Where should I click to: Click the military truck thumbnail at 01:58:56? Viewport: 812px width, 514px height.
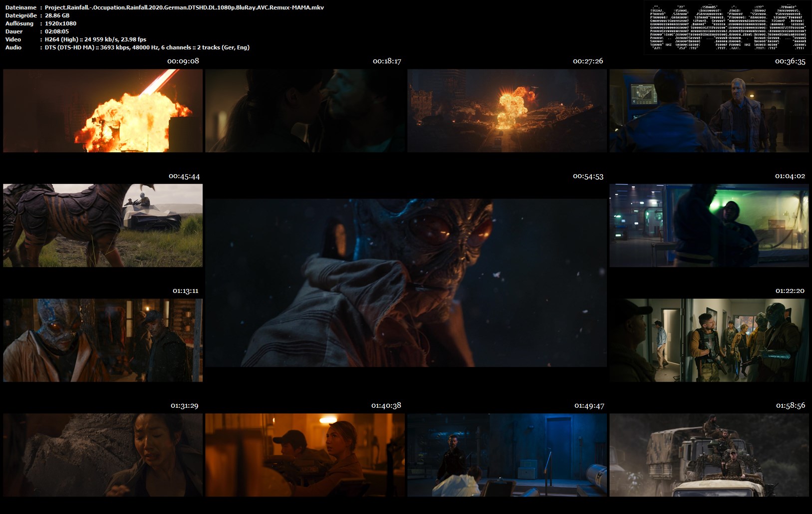[x=709, y=455]
